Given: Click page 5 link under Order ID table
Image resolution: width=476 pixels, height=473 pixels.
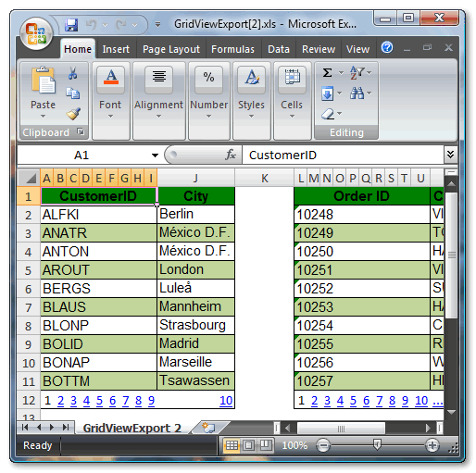Looking at the screenshot, I should [353, 401].
